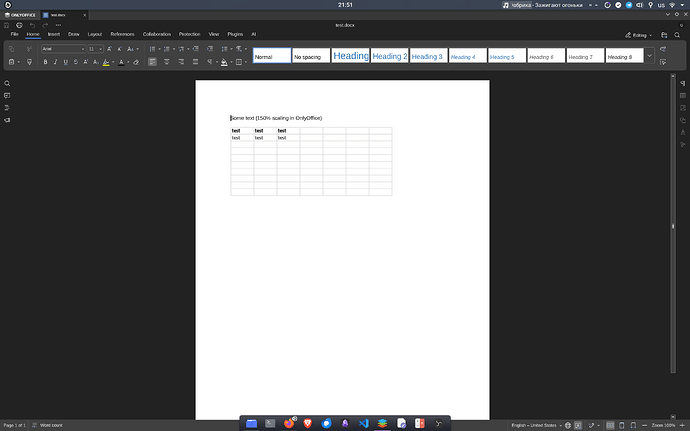
Task: Apply the Heading 2 style
Action: tap(389, 55)
